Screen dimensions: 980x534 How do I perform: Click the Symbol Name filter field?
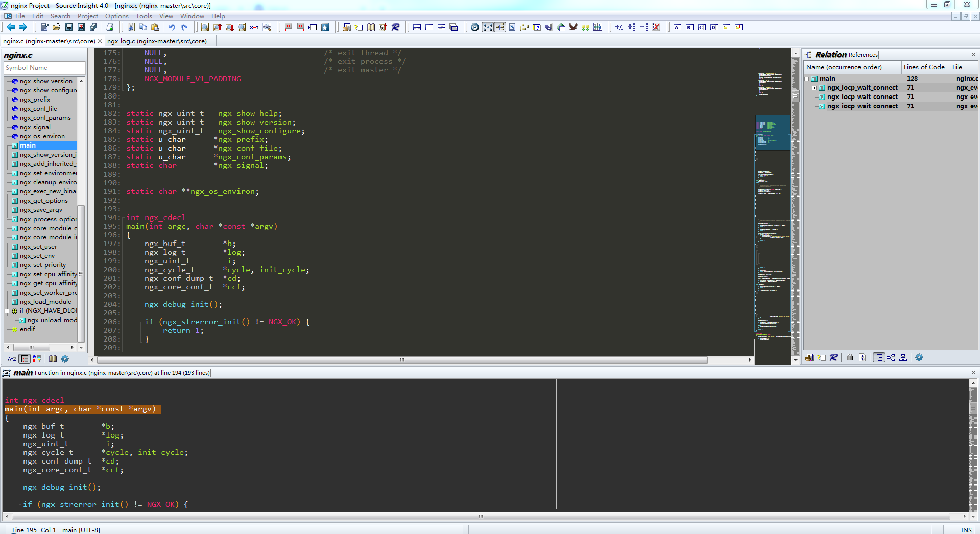tap(45, 68)
